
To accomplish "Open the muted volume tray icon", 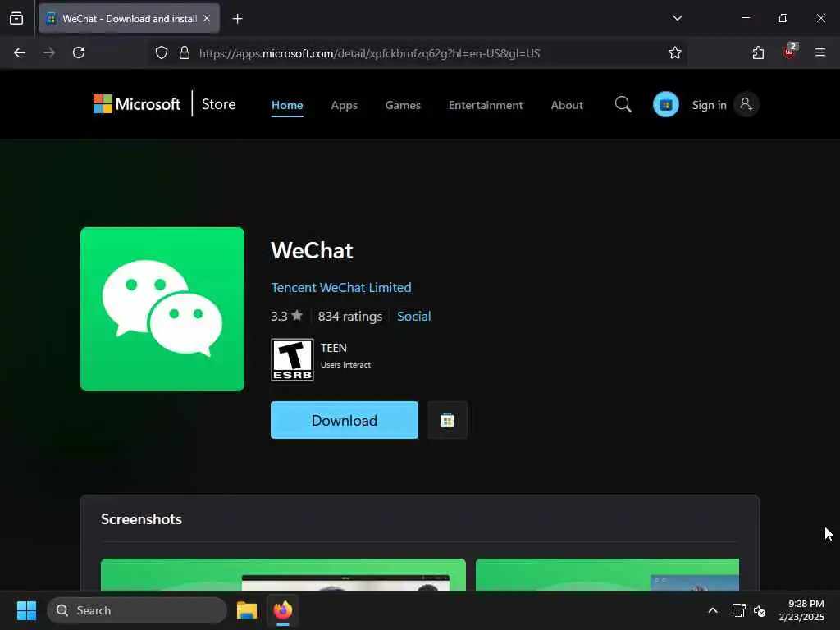I will point(760,610).
